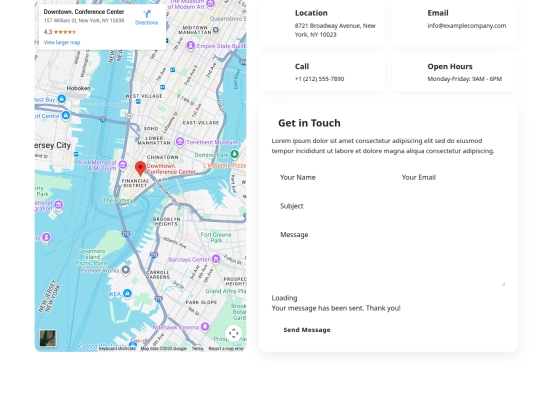
Task: Click the Brooklyn Heights map label
Action: click(166, 221)
